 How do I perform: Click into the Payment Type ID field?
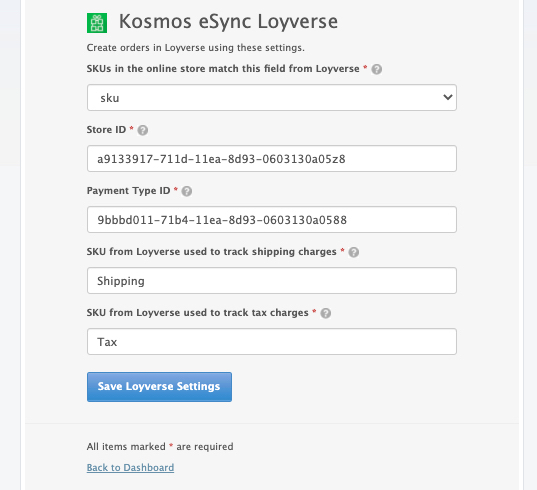point(272,219)
